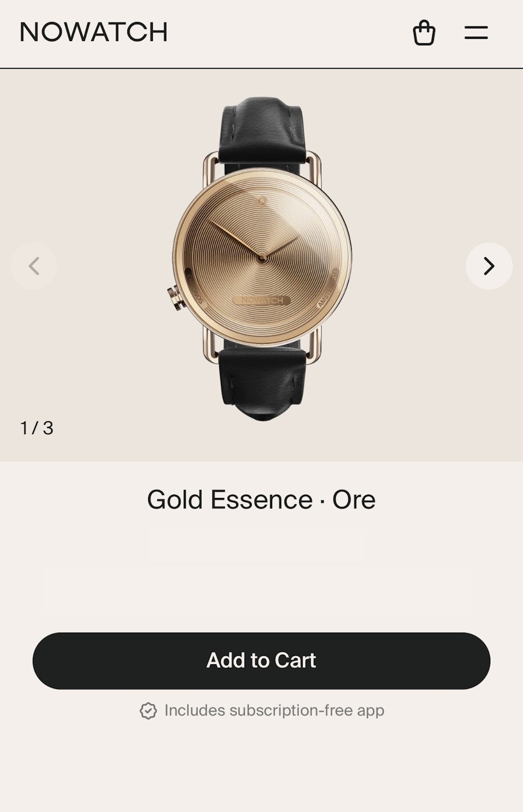
Task: Click the 1 / 3 image counter
Action: click(x=37, y=428)
